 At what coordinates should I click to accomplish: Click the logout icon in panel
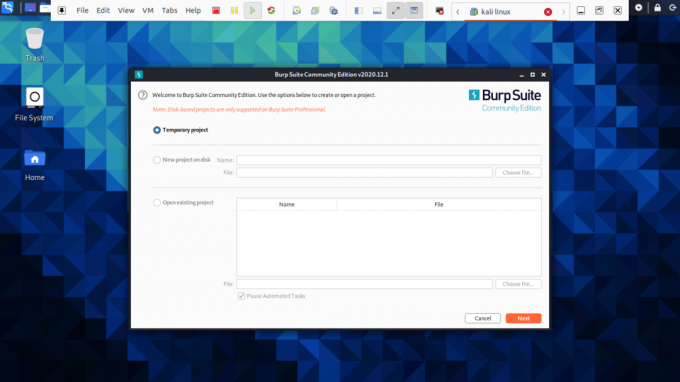pyautogui.click(x=673, y=7)
